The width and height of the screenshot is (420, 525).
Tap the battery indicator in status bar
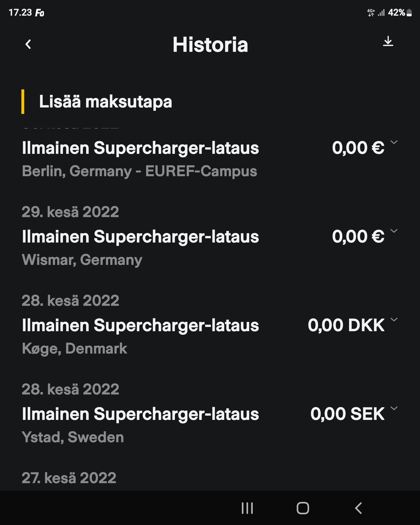pos(409,13)
